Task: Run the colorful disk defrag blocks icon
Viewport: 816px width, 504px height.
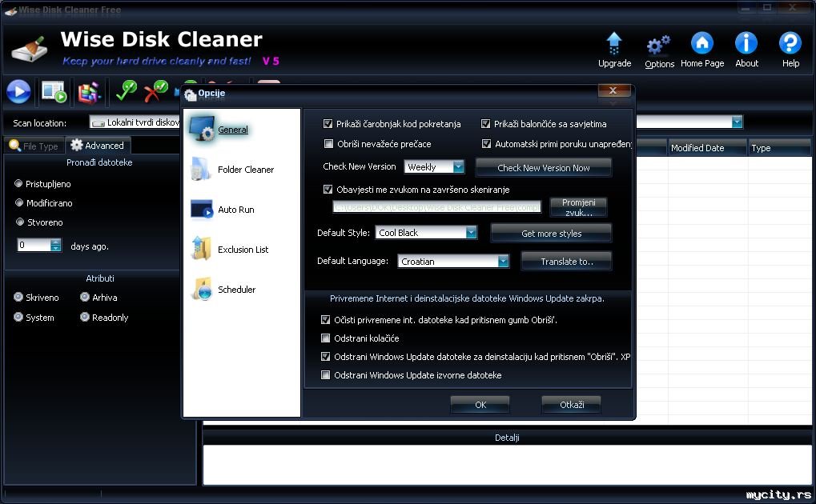Action: (89, 93)
